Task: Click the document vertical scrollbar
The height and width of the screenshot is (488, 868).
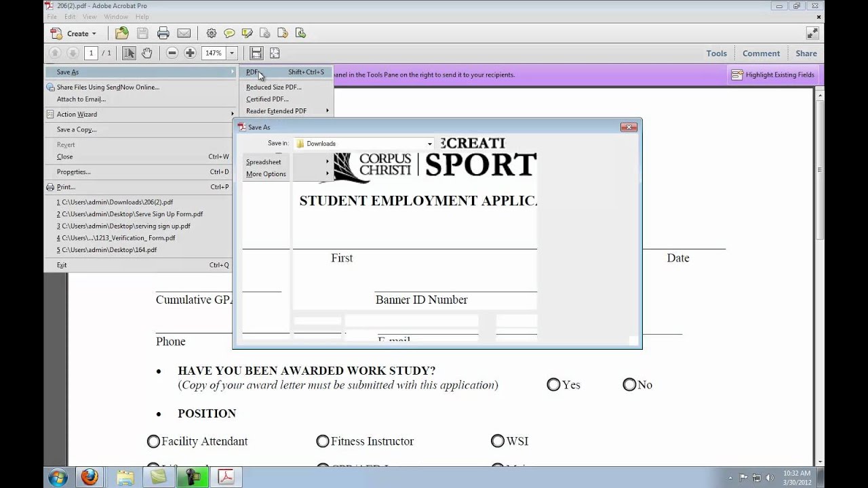Action: [x=819, y=169]
